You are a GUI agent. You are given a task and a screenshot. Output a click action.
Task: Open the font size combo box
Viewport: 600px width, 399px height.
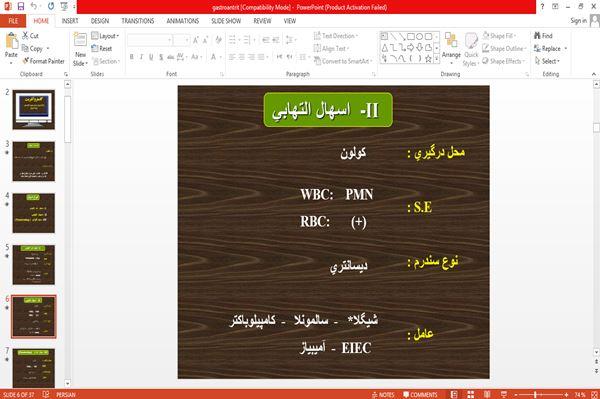pyautogui.click(x=181, y=40)
